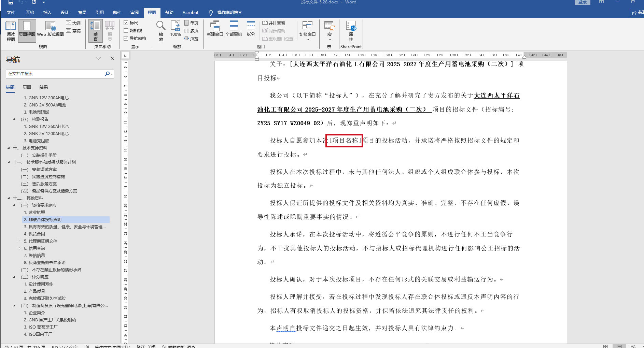
Task: Jump to 4. 供货合同 heading
Action: coord(34,234)
